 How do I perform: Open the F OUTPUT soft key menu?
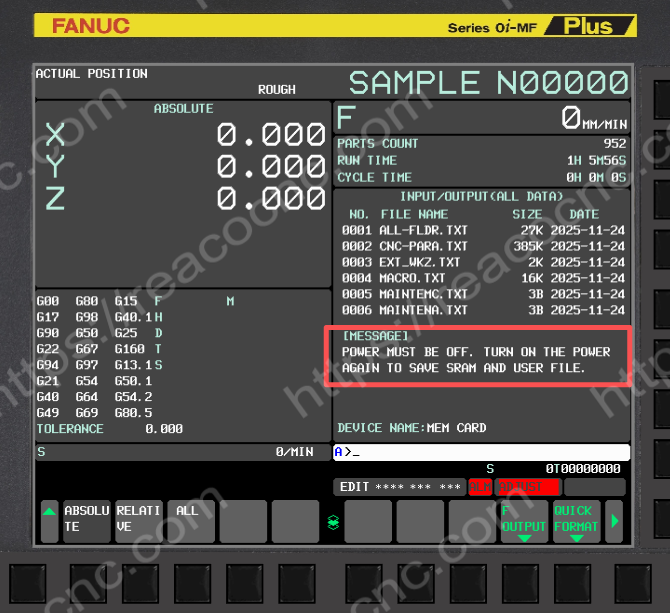tap(524, 521)
